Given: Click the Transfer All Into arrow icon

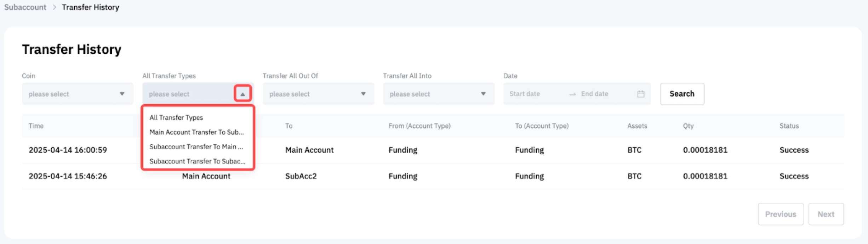Looking at the screenshot, I should [x=483, y=94].
